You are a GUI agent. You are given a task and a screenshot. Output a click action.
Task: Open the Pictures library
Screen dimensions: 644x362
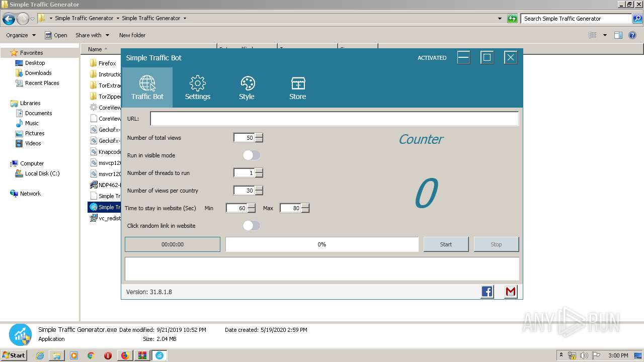pos(35,133)
